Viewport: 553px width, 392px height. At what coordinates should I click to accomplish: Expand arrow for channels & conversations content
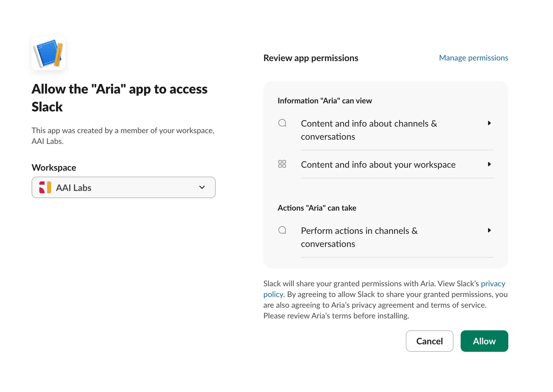(489, 123)
